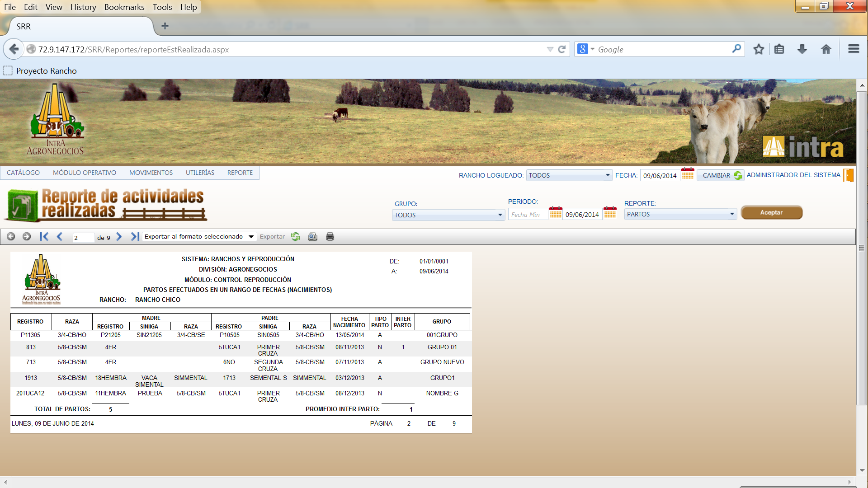Expand the REPORTE dropdown showing PARTOS

coord(731,214)
